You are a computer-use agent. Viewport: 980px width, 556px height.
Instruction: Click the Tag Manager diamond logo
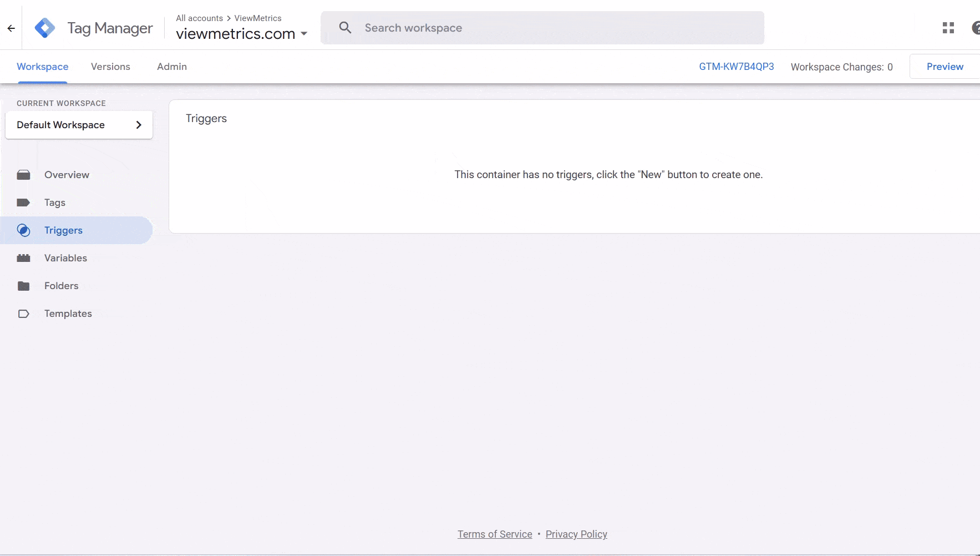click(45, 28)
